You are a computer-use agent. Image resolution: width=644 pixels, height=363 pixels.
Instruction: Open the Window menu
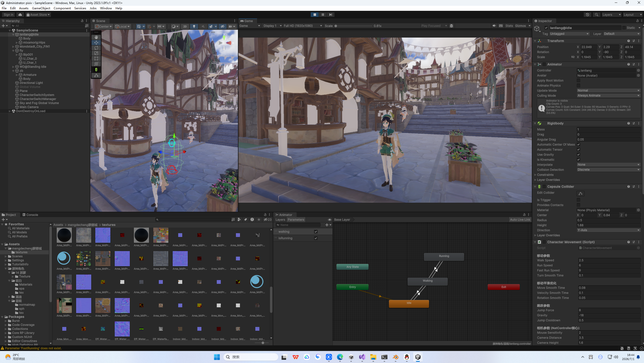[x=106, y=8]
